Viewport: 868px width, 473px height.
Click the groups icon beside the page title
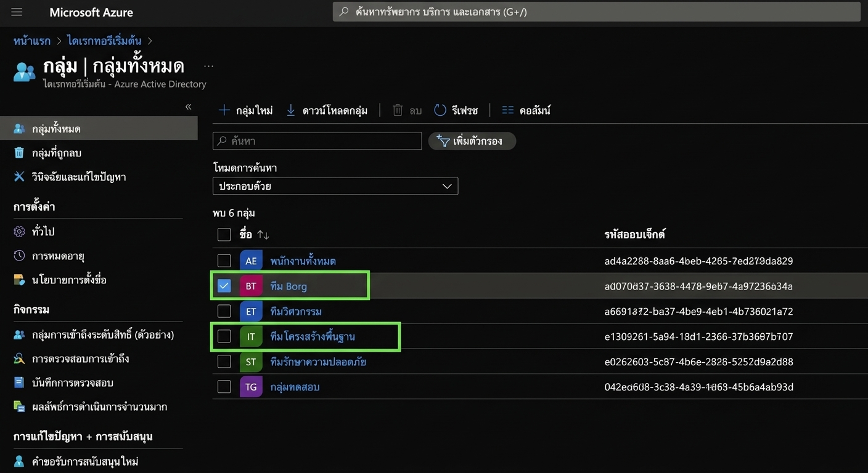24,71
